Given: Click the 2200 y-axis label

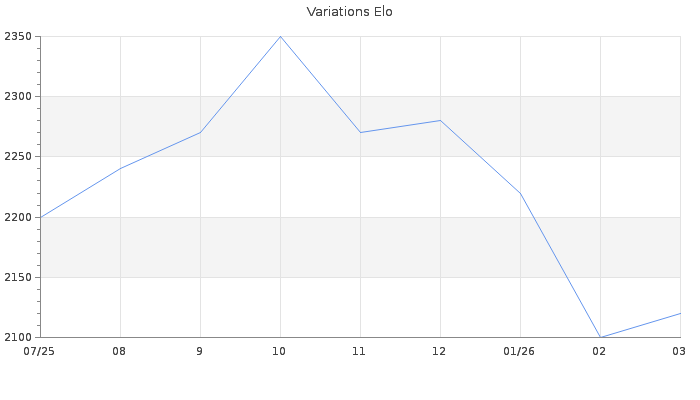Looking at the screenshot, I should coord(18,217).
